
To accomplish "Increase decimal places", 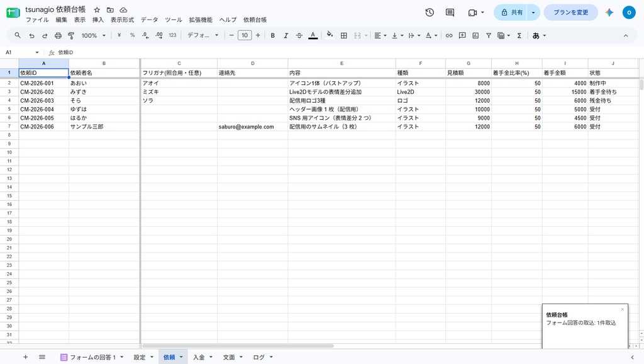I will [159, 36].
